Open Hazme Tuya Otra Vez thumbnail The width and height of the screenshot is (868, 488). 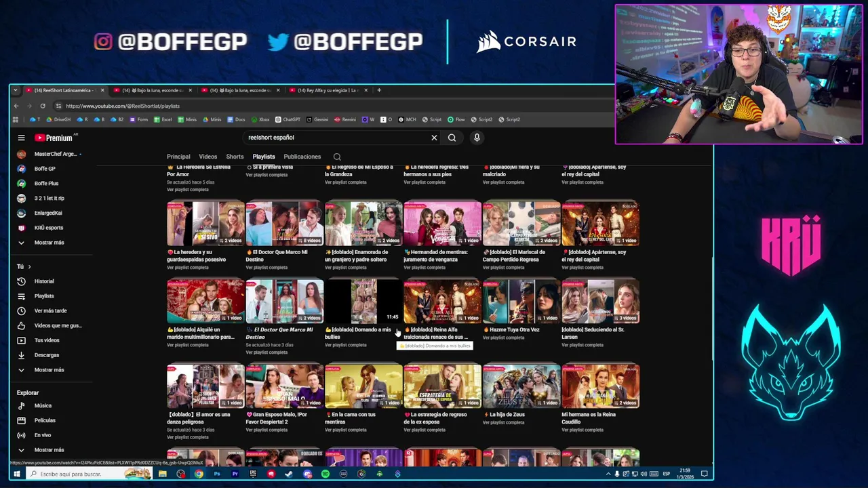click(521, 302)
